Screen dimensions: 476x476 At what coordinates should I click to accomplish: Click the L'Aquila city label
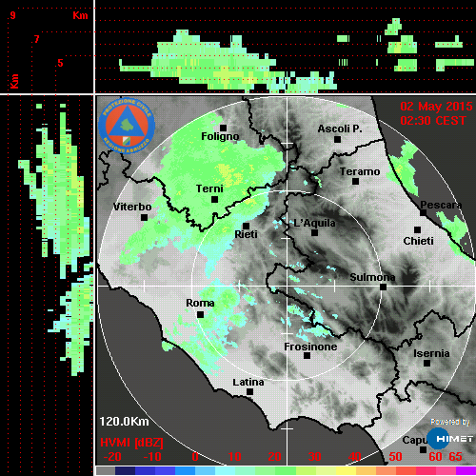pyautogui.click(x=314, y=223)
